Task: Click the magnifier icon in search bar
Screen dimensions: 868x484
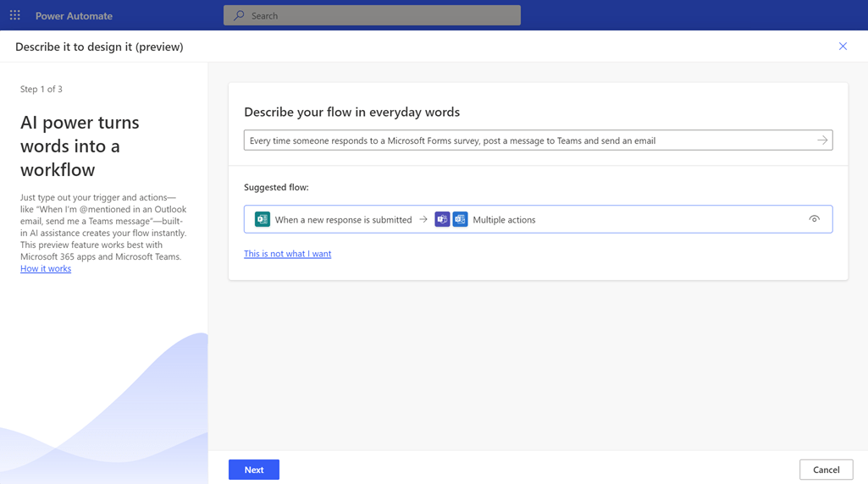Action: tap(239, 15)
